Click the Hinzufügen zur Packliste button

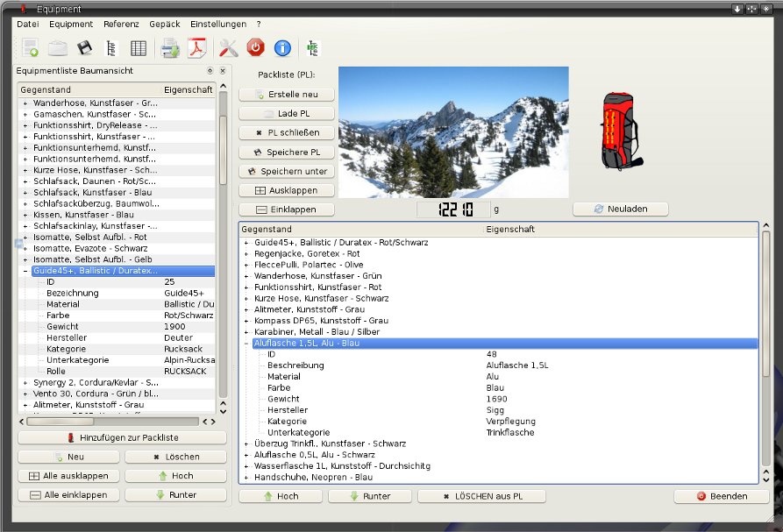coord(122,437)
